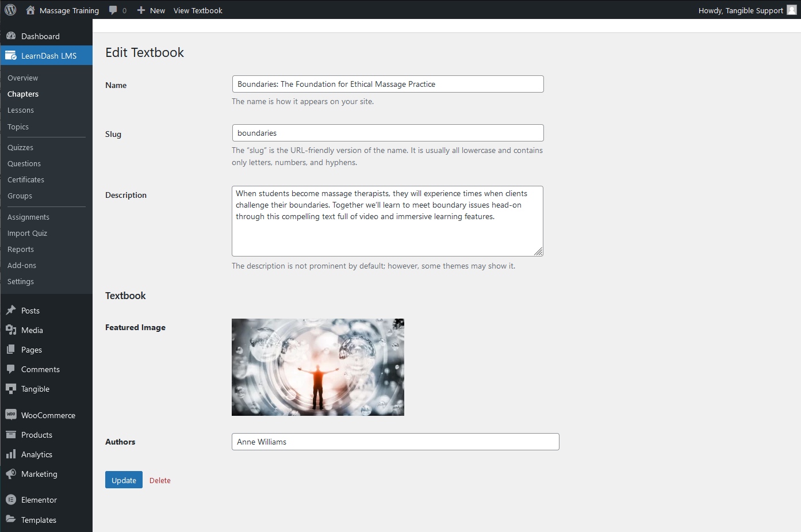
Task: Open the Lessons submenu item
Action: coord(21,110)
